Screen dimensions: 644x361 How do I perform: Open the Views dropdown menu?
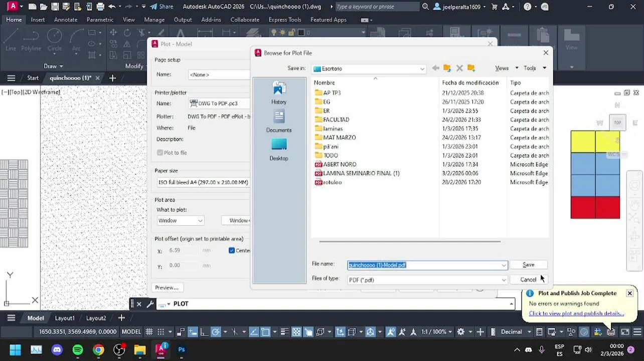pos(507,68)
